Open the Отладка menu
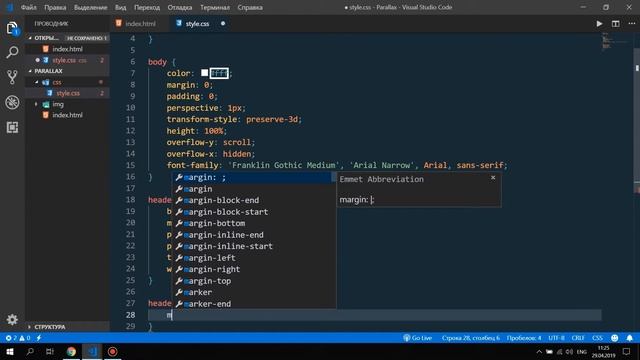The image size is (640, 360). pyautogui.click(x=180, y=7)
